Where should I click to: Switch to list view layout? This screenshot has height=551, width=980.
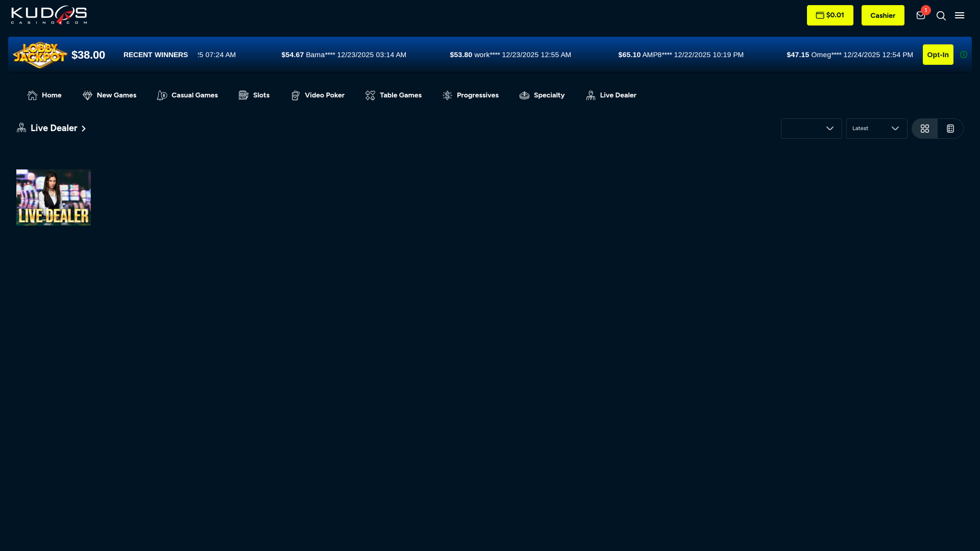950,129
